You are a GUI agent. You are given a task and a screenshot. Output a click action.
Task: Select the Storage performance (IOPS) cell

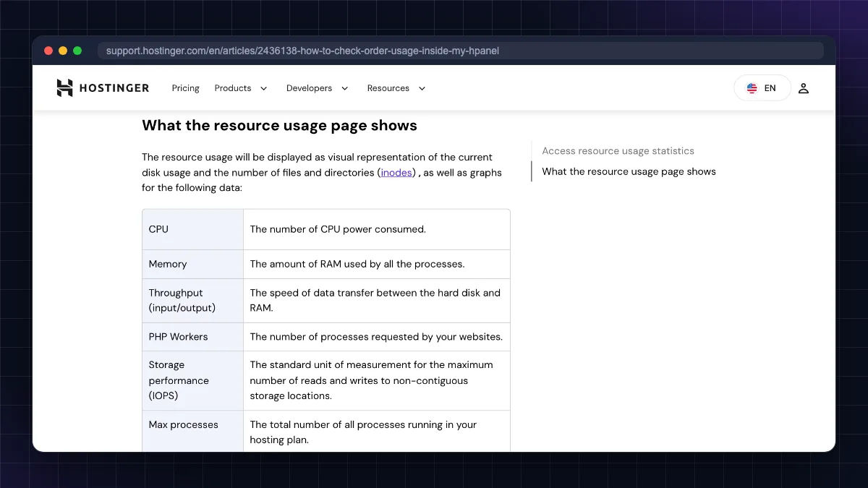coord(192,380)
